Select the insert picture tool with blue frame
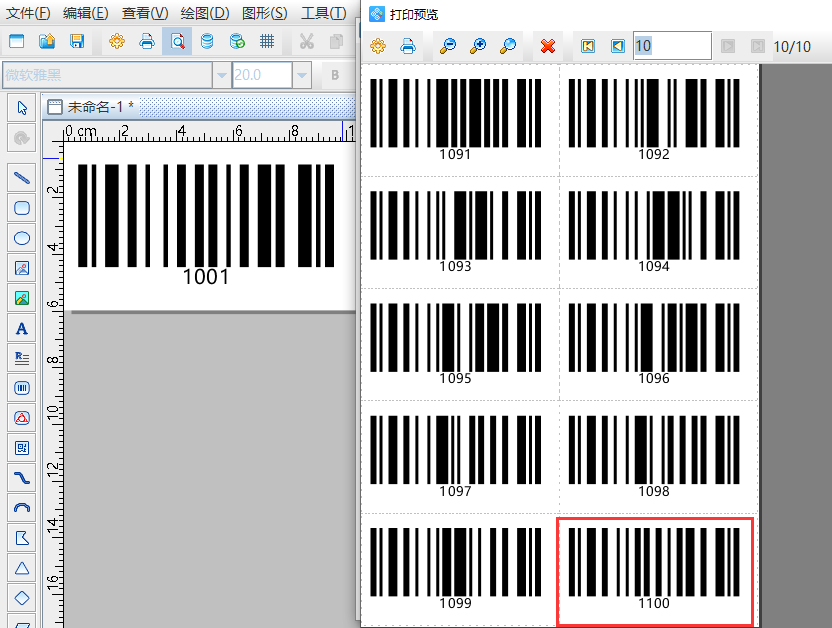 tap(22, 268)
